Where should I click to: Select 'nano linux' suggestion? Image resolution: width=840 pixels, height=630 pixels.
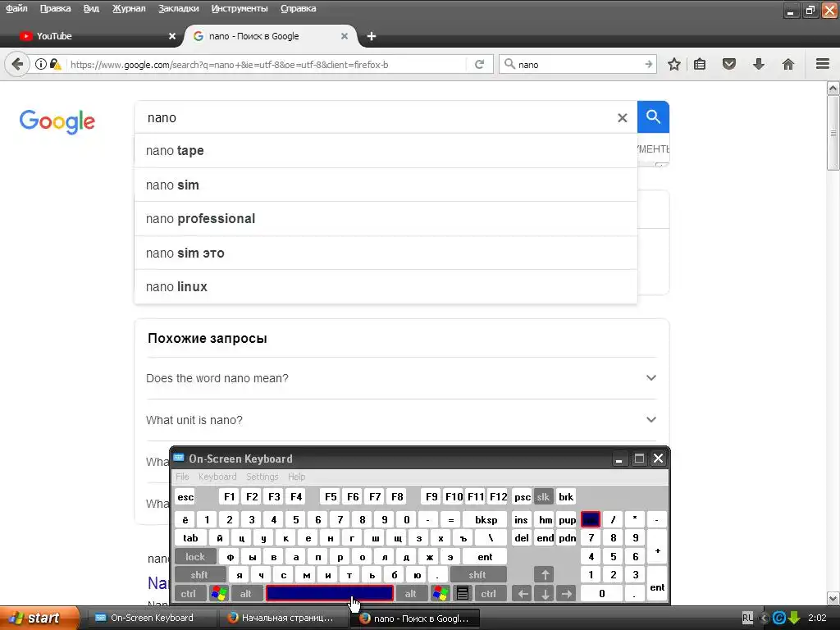pyautogui.click(x=386, y=286)
